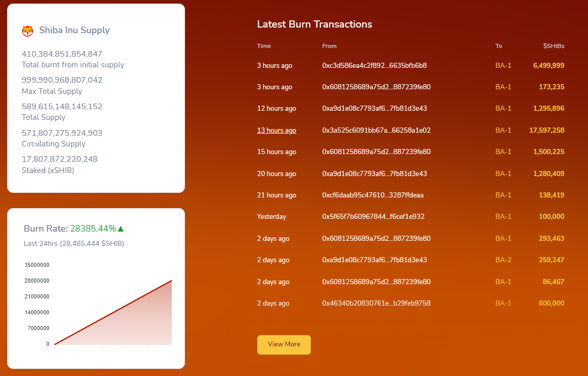Open sender address 0x46340b20830761e
Screen dimensions: 588x376
376,303
